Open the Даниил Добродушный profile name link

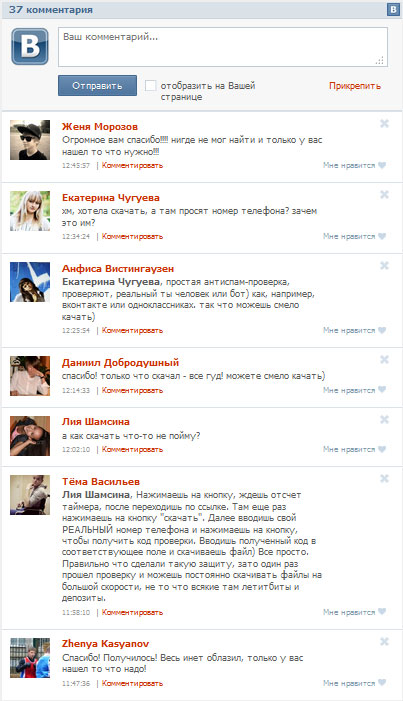point(120,363)
